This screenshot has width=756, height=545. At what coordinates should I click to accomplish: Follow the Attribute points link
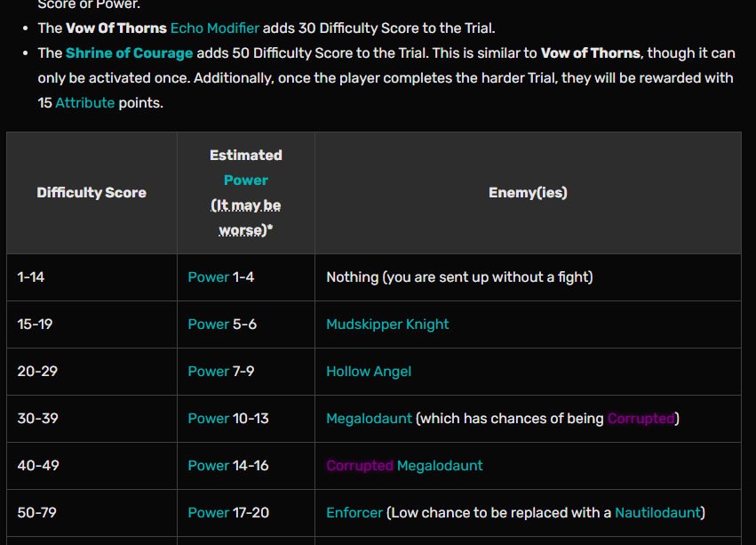(84, 103)
